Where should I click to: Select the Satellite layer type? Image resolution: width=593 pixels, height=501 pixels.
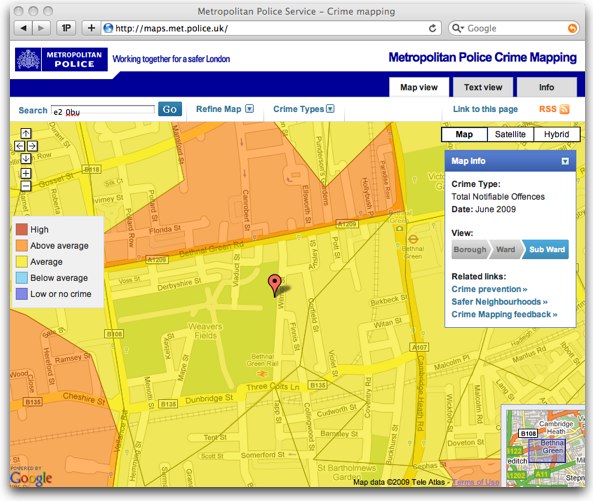coord(510,134)
